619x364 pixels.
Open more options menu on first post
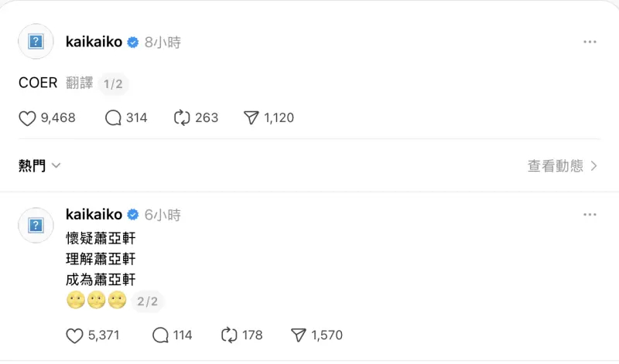[590, 42]
